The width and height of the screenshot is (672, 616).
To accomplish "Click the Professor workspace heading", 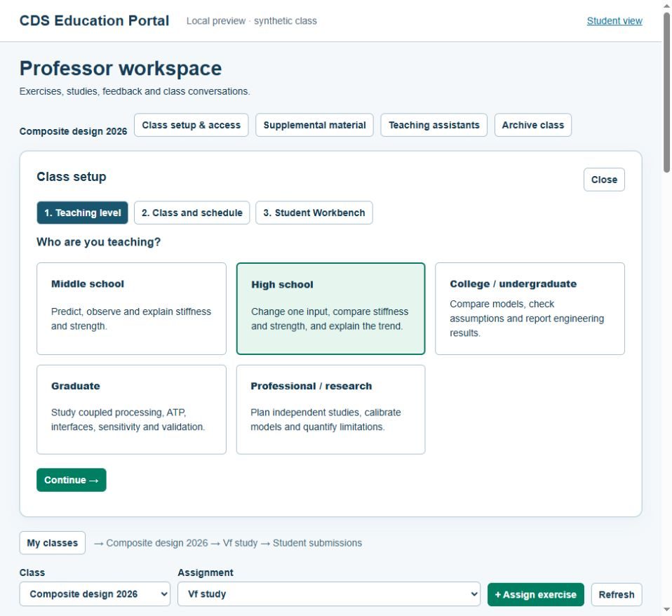I will pos(121,68).
